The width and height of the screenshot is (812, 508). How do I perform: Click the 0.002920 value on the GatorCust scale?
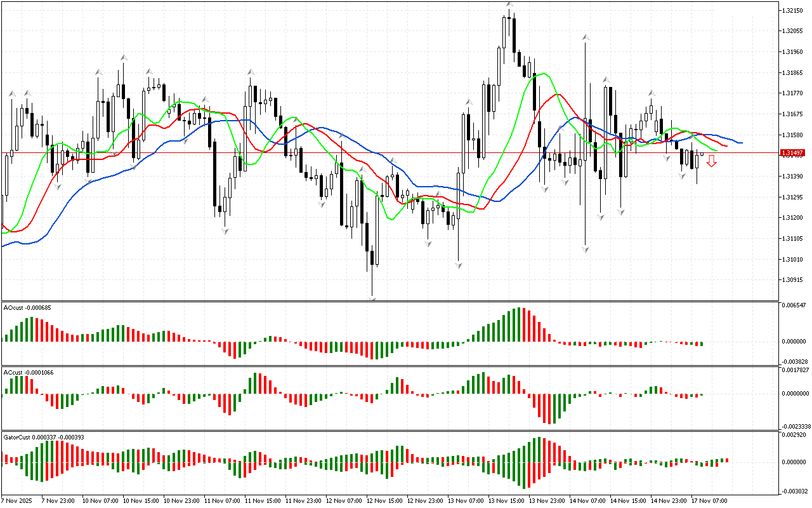click(795, 436)
